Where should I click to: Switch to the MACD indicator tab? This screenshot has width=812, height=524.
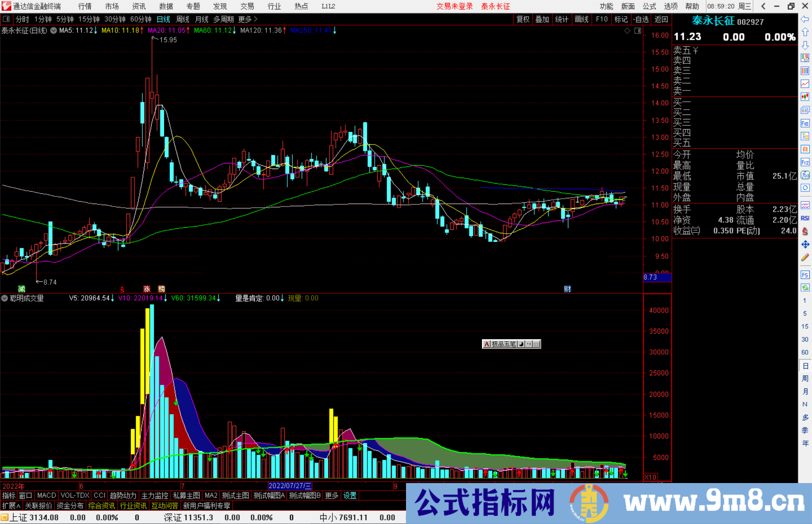(46, 495)
